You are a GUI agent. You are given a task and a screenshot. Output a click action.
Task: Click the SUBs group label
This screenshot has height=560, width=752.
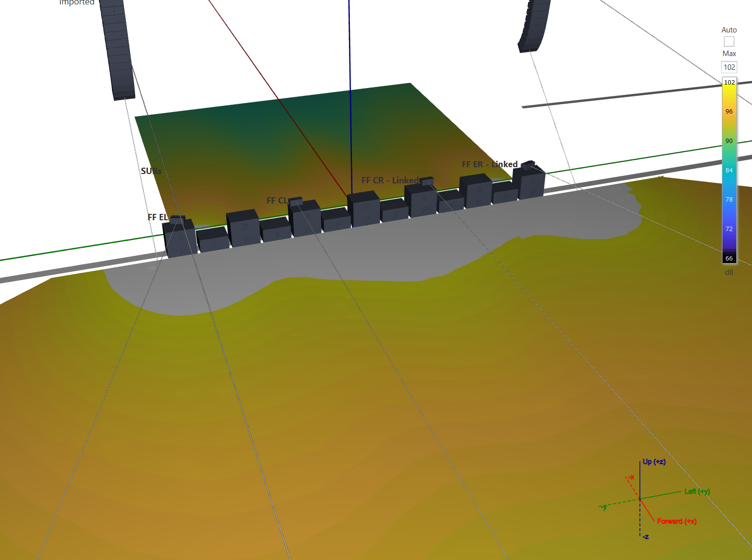(151, 171)
